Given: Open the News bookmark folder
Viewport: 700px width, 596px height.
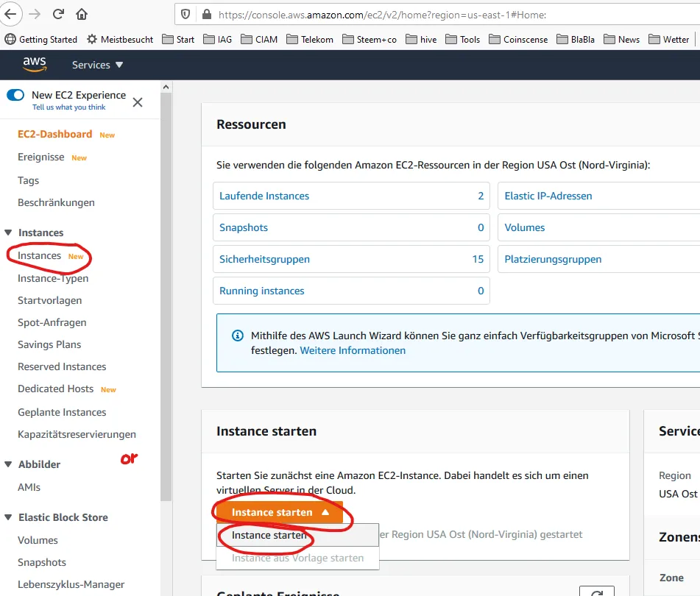Looking at the screenshot, I should click(x=621, y=39).
